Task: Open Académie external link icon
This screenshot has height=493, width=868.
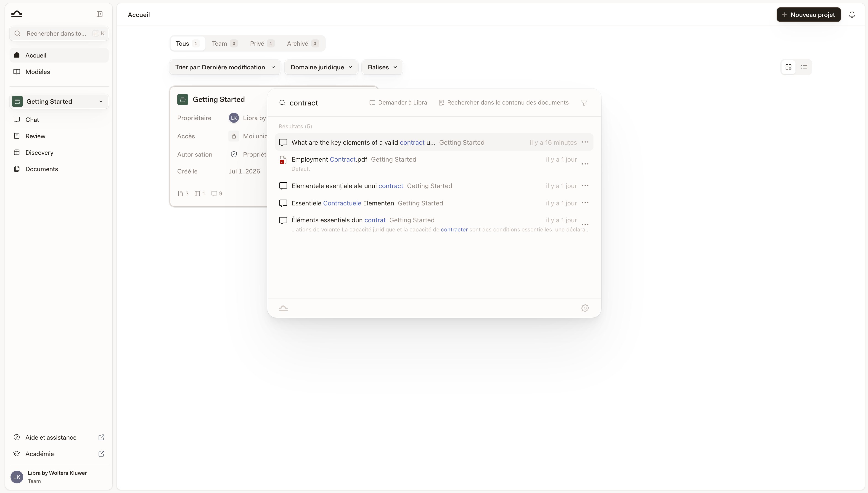Action: tap(101, 454)
